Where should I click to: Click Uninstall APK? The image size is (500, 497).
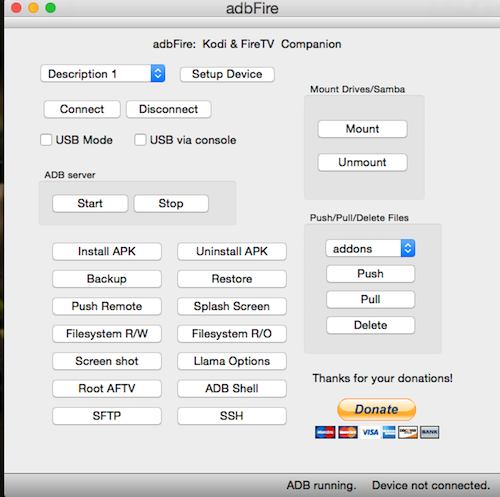pos(232,251)
